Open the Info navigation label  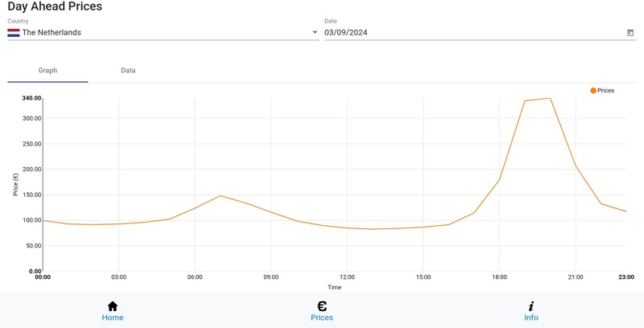click(x=531, y=318)
